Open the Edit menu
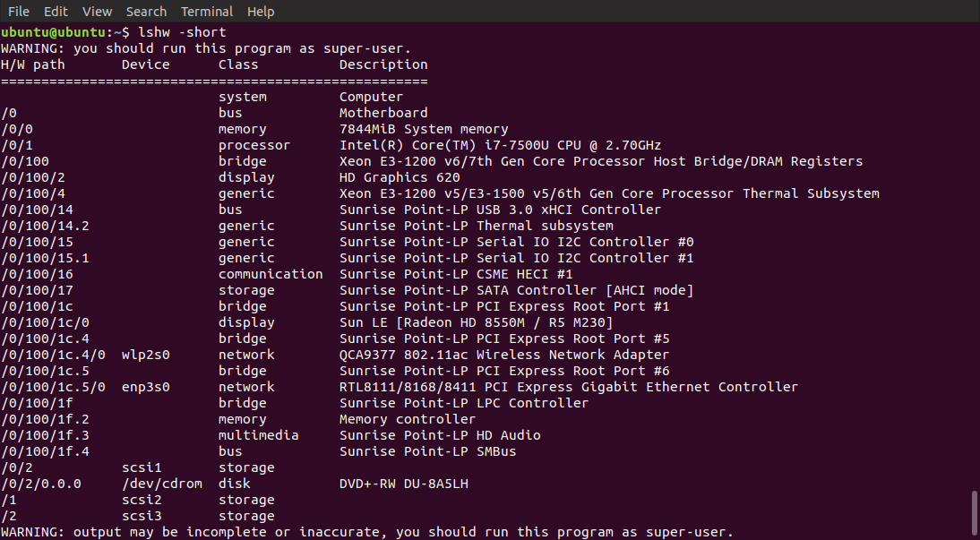This screenshot has width=980, height=540. (x=56, y=12)
